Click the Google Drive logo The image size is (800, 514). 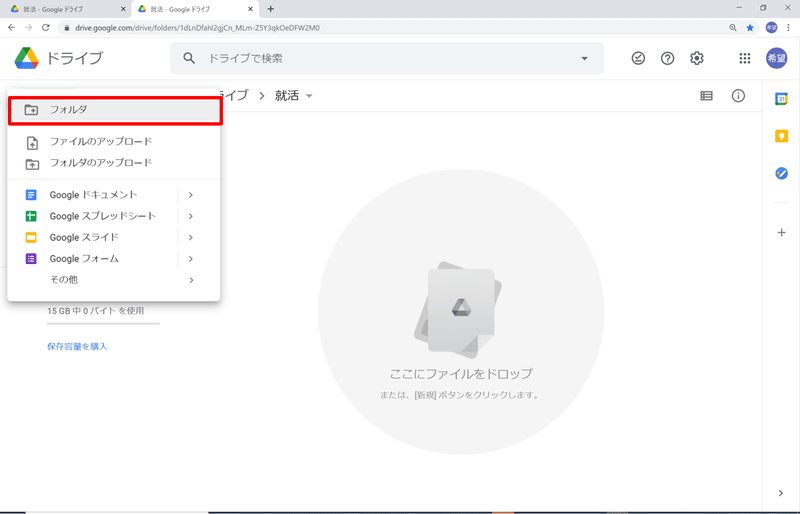click(x=27, y=58)
